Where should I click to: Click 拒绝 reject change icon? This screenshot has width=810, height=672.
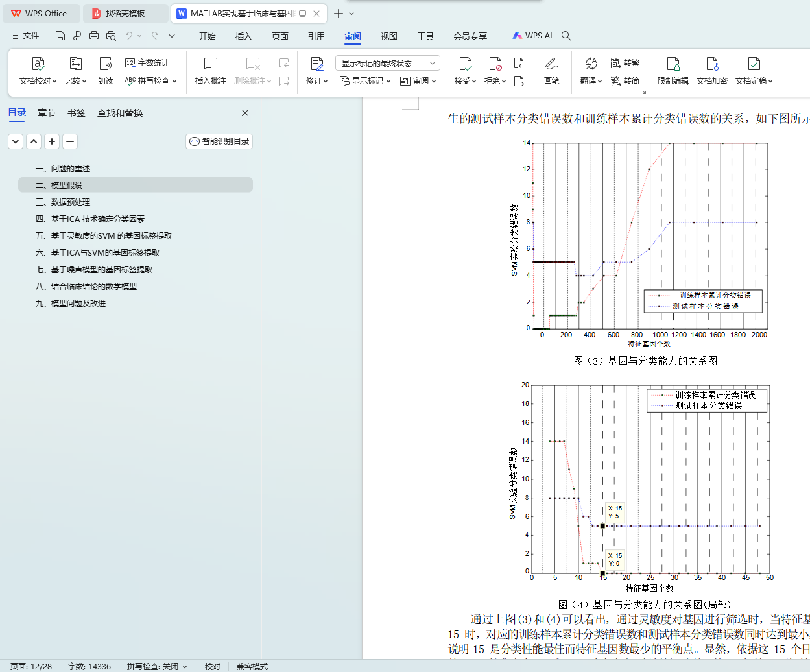[x=495, y=64]
